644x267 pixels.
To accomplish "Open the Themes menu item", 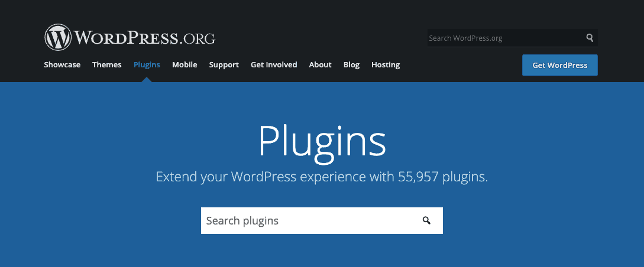I will 107,65.
